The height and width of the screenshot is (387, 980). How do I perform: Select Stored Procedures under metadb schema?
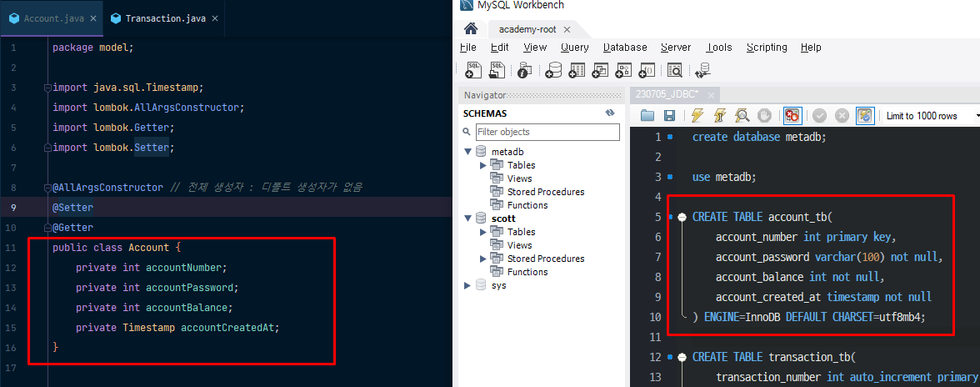coord(546,192)
